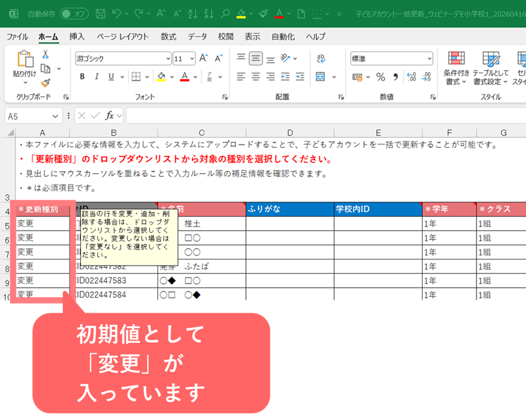Click the Increase Font Size icon
Viewport: 526px width, 420px height.
tap(204, 59)
